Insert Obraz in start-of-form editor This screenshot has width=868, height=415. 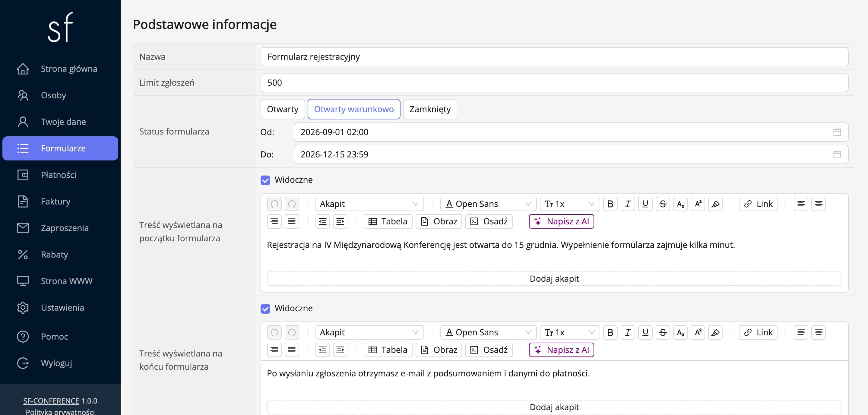pyautogui.click(x=439, y=221)
